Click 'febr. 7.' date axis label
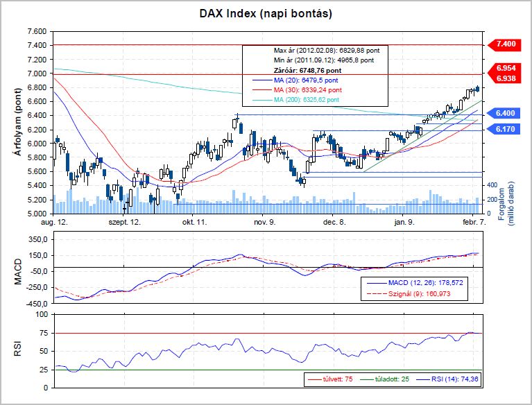This screenshot has width=532, height=405. click(474, 222)
